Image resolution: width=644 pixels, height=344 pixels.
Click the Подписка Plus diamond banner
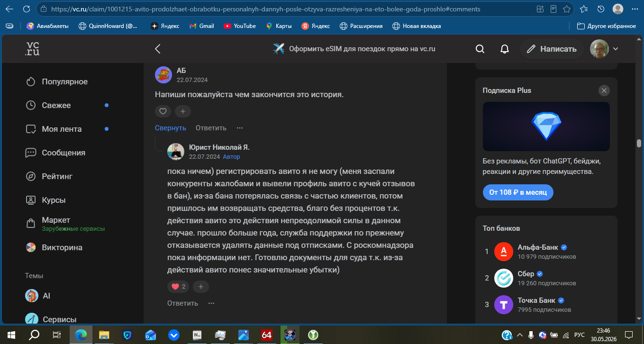click(546, 127)
